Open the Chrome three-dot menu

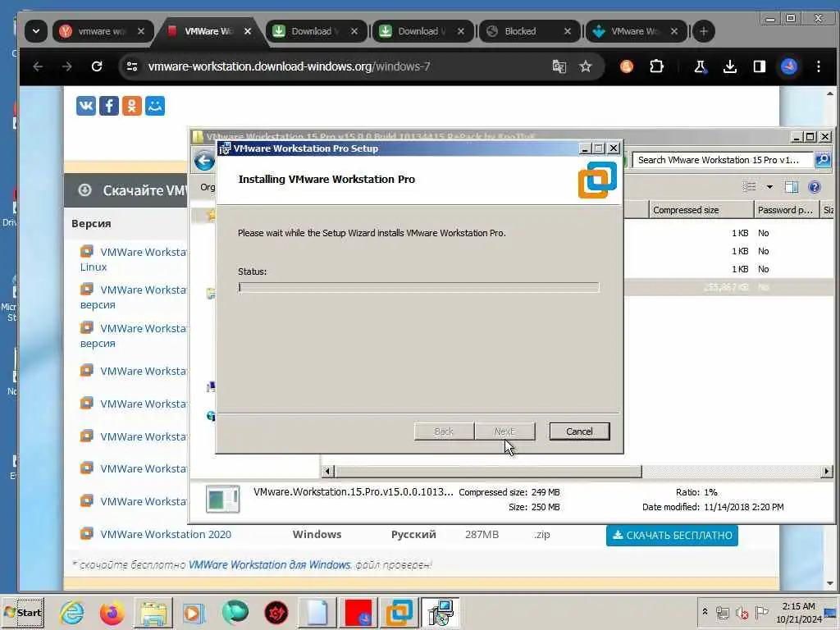click(x=818, y=66)
